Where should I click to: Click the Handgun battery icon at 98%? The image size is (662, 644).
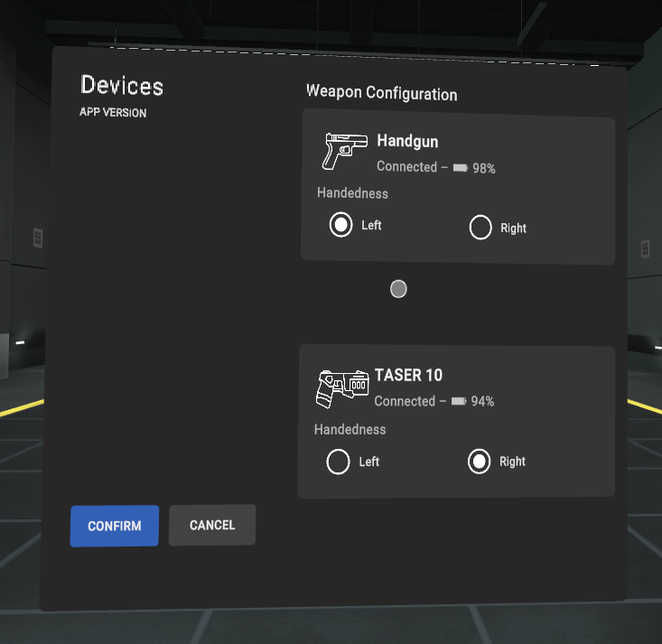coord(461,168)
